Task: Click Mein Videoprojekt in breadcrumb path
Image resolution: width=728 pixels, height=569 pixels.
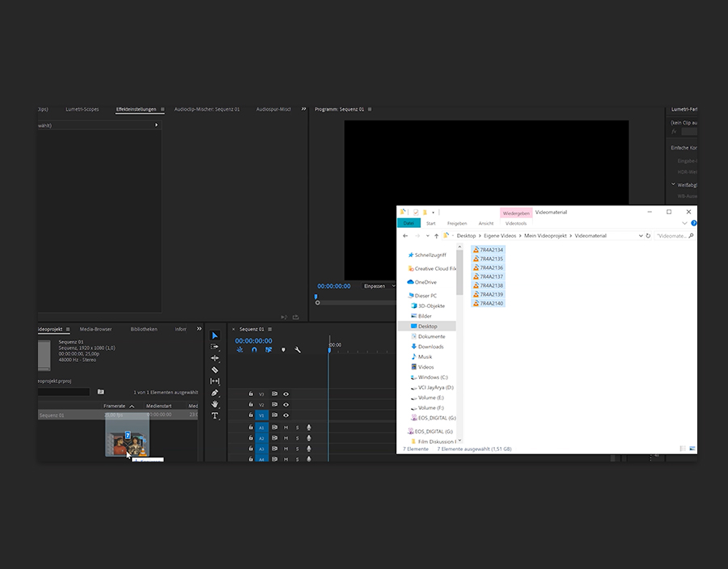Action: pos(545,235)
